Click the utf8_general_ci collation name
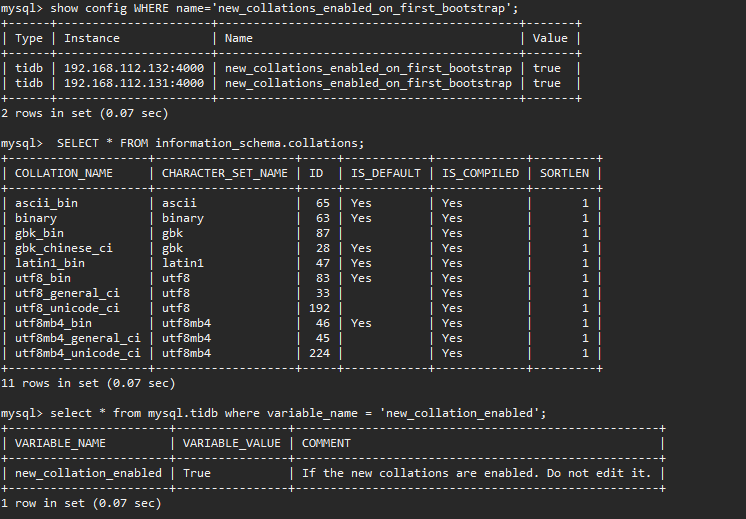The image size is (746, 519). [67, 293]
